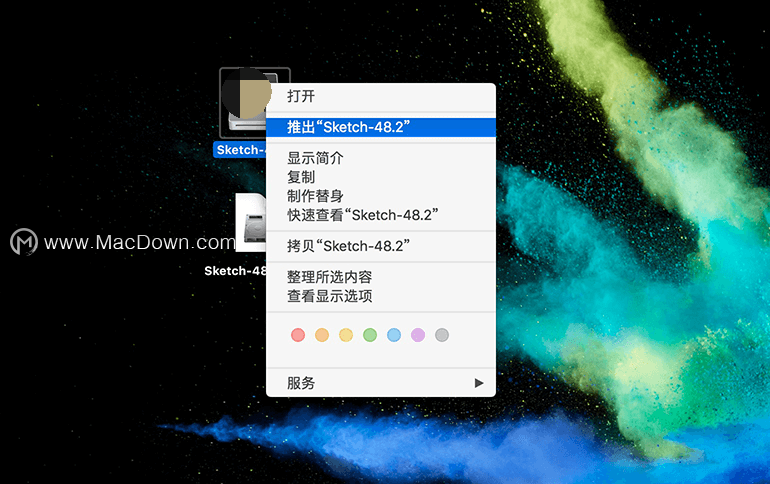770x484 pixels.
Task: Choose 制作替身 to make an alias
Action: tap(381, 196)
